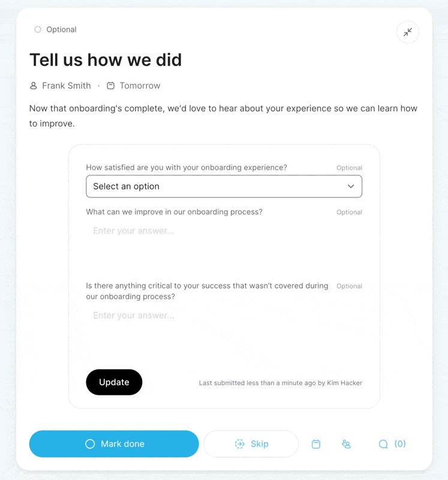448x480 pixels.
Task: Collapse the task card with arrows icon
Action: 408,32
